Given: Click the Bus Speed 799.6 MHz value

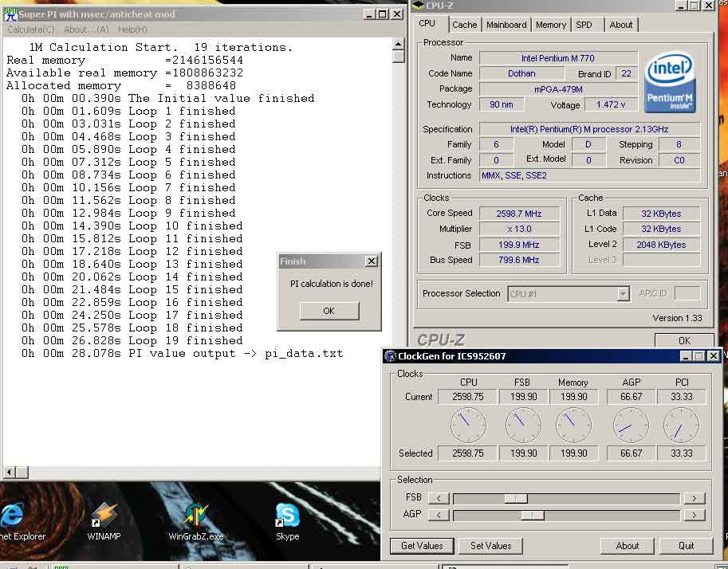Looking at the screenshot, I should coord(518,260).
